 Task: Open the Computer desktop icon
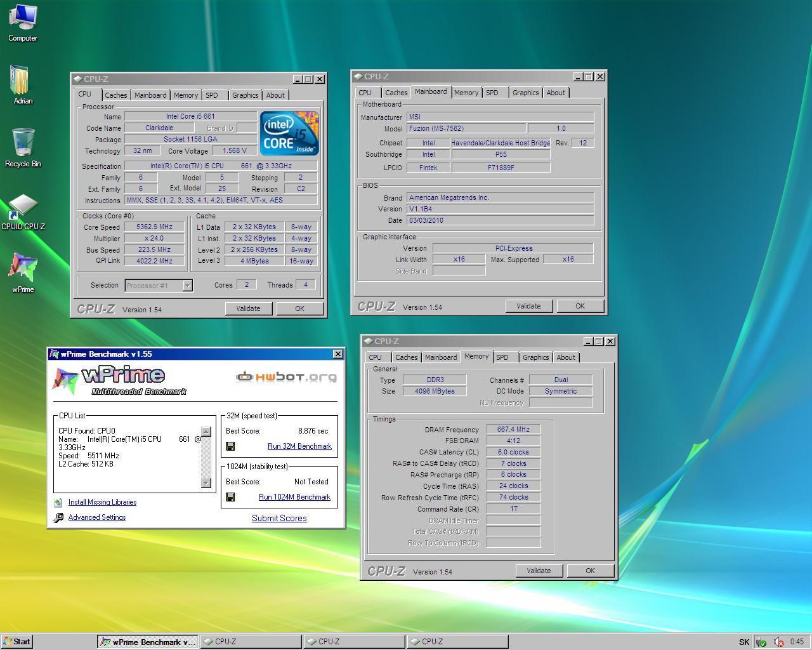(x=23, y=23)
